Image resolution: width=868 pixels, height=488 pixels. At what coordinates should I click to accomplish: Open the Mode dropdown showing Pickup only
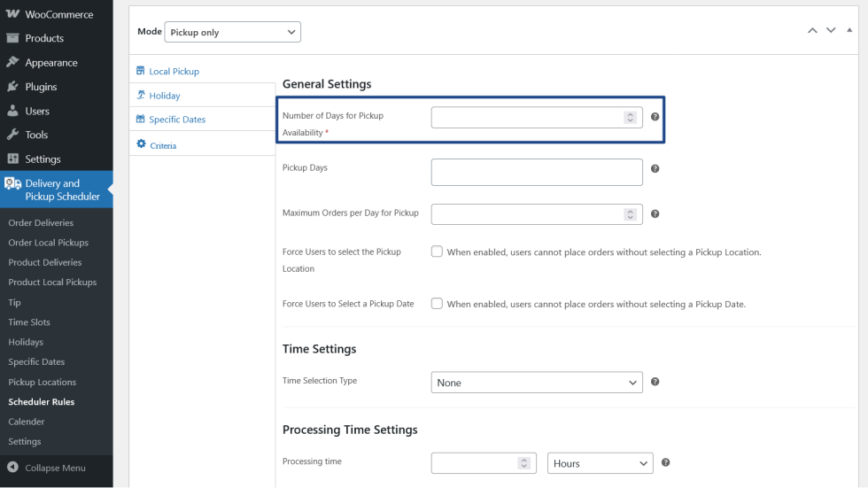pyautogui.click(x=233, y=32)
